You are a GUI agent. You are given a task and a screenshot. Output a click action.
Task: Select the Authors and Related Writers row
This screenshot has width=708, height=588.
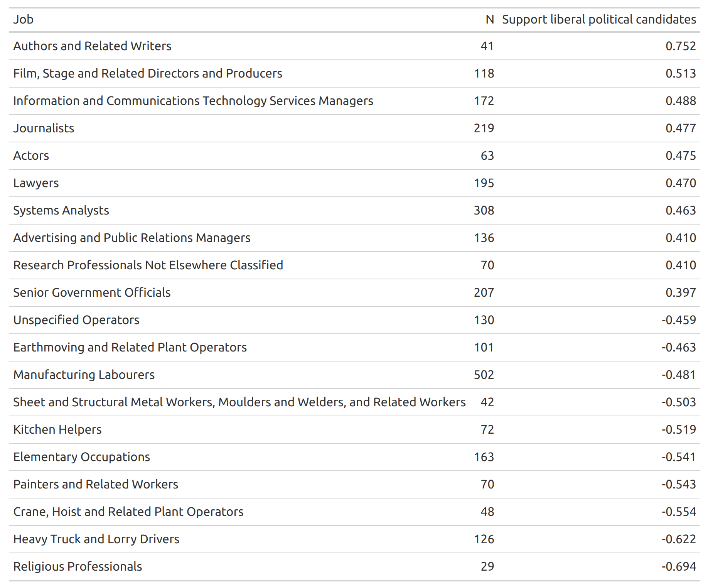[355, 46]
